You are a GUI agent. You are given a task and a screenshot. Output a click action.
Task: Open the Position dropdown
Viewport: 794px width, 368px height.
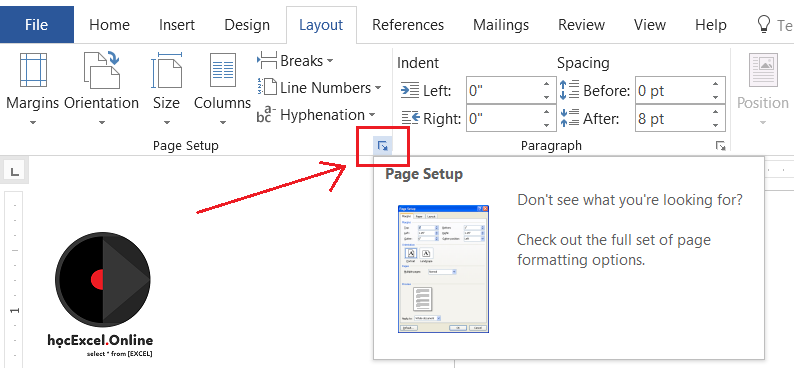pos(763,90)
